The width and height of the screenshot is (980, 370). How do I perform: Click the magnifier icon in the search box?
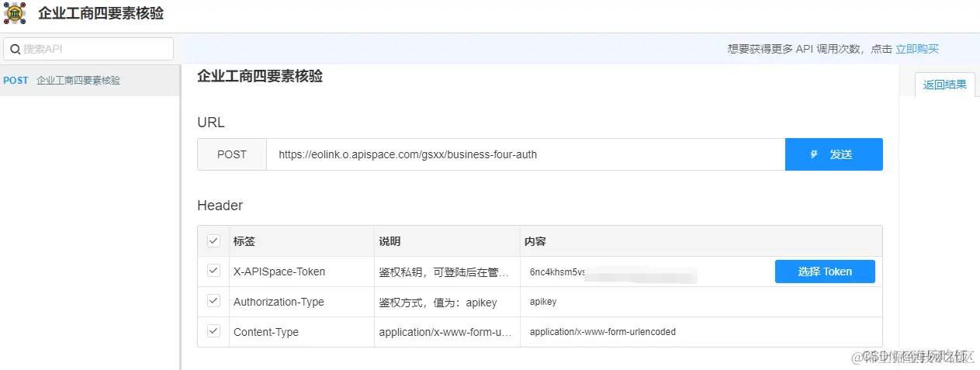click(15, 49)
